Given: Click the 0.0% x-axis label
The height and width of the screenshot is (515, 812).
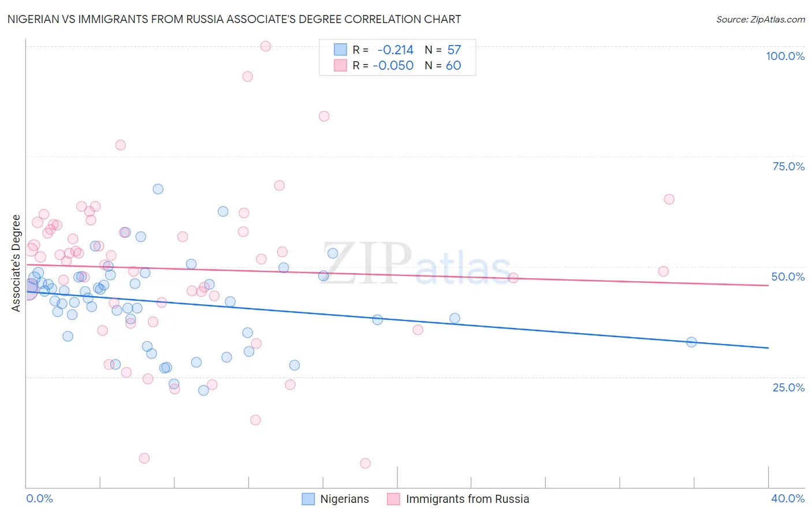Looking at the screenshot, I should point(39,498).
